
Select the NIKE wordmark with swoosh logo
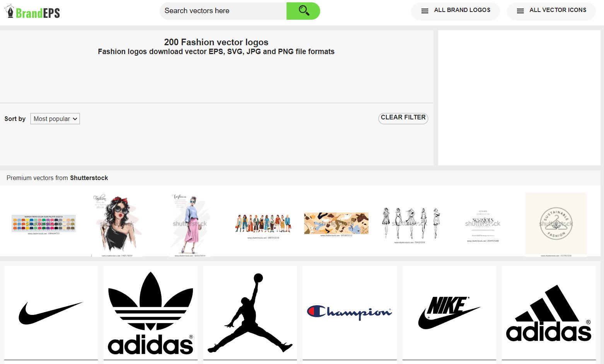coord(449,313)
